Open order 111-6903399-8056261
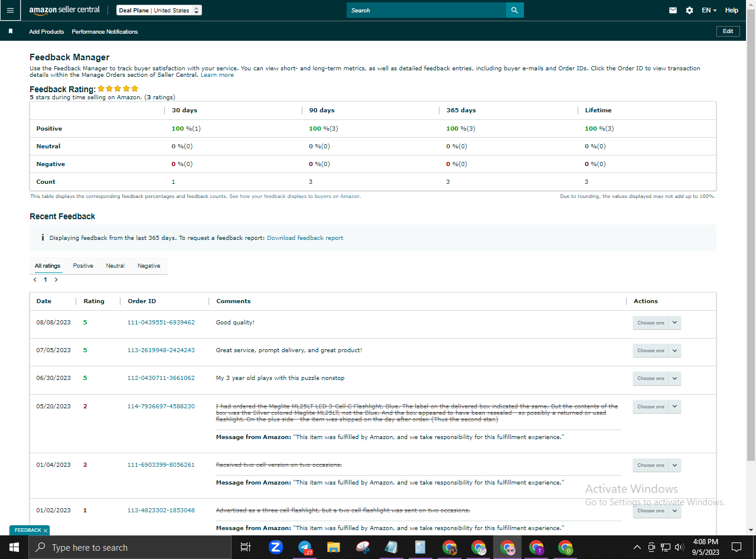Image resolution: width=756 pixels, height=559 pixels. point(161,465)
